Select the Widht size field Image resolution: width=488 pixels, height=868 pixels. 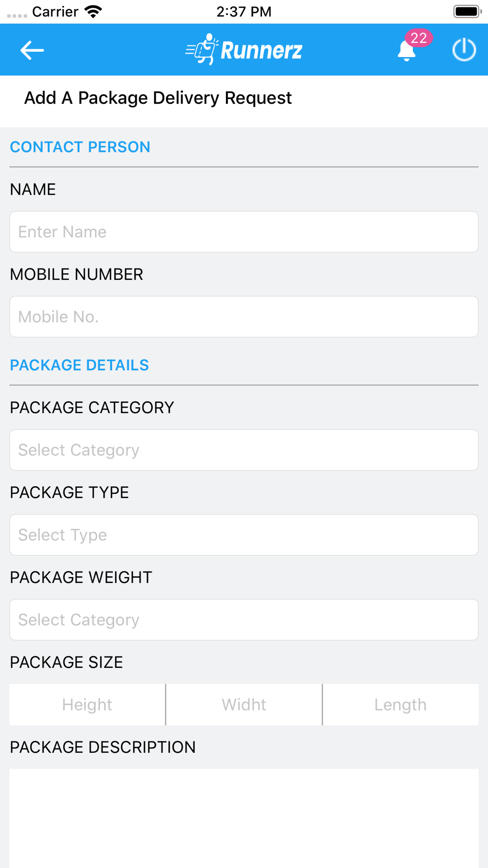pos(244,704)
